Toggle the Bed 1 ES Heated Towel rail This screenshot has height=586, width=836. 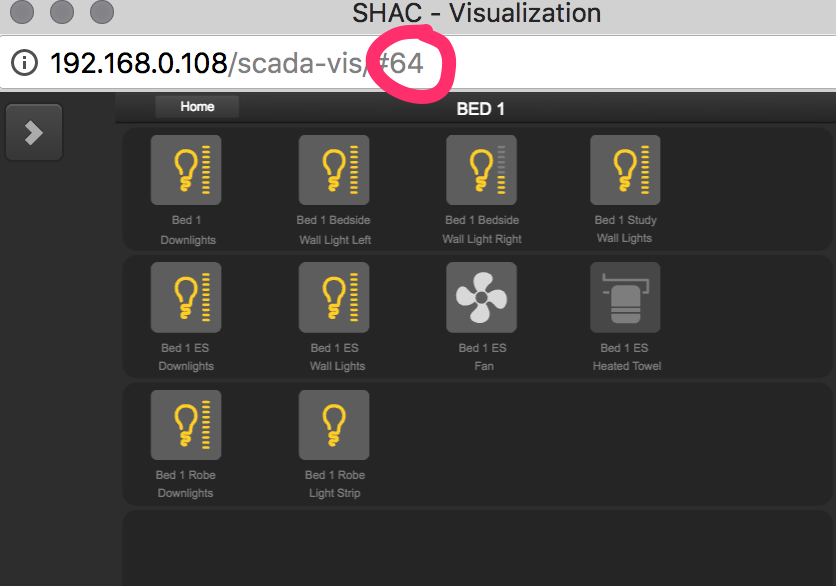pos(625,297)
